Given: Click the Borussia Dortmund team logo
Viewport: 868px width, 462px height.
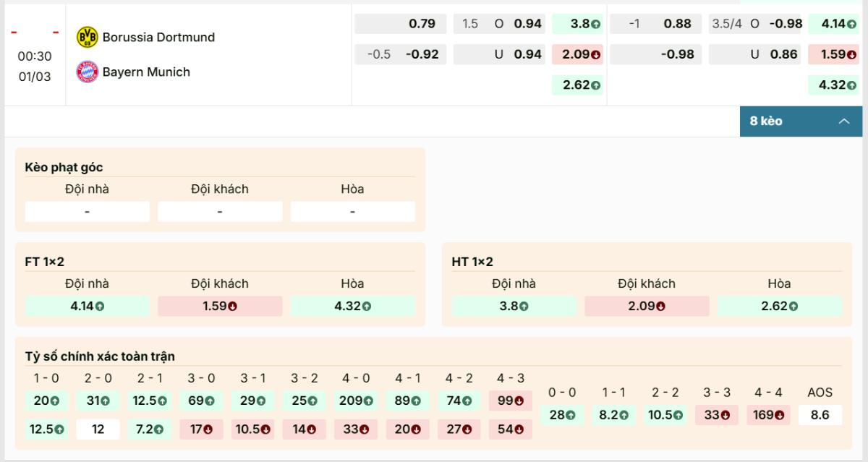Looking at the screenshot, I should (87, 37).
